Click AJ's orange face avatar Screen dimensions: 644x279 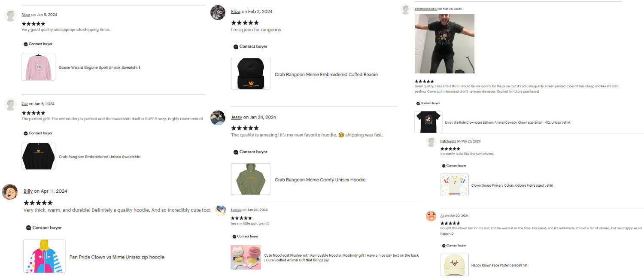[431, 216]
